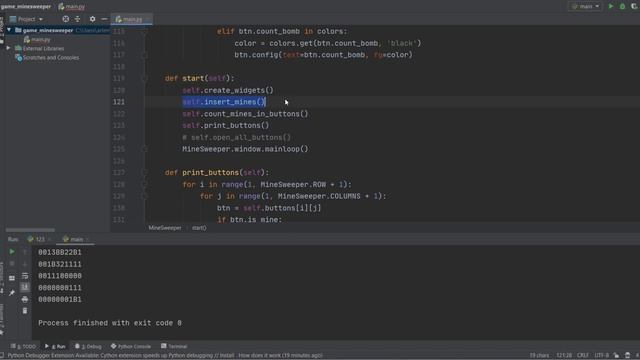The image size is (640, 360).
Task: Click the MineSweeper class breadcrumb below the editor
Action: click(164, 228)
